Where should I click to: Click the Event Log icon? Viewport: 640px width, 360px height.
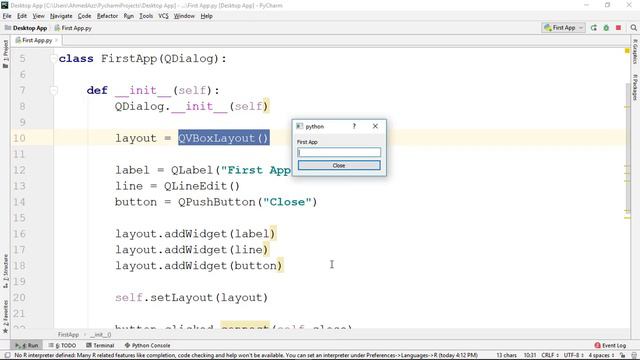(x=598, y=345)
